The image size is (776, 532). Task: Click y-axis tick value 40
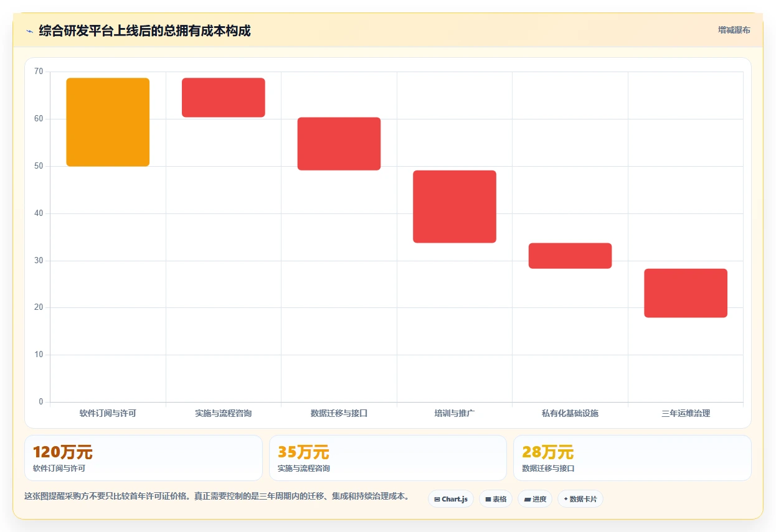pos(39,213)
